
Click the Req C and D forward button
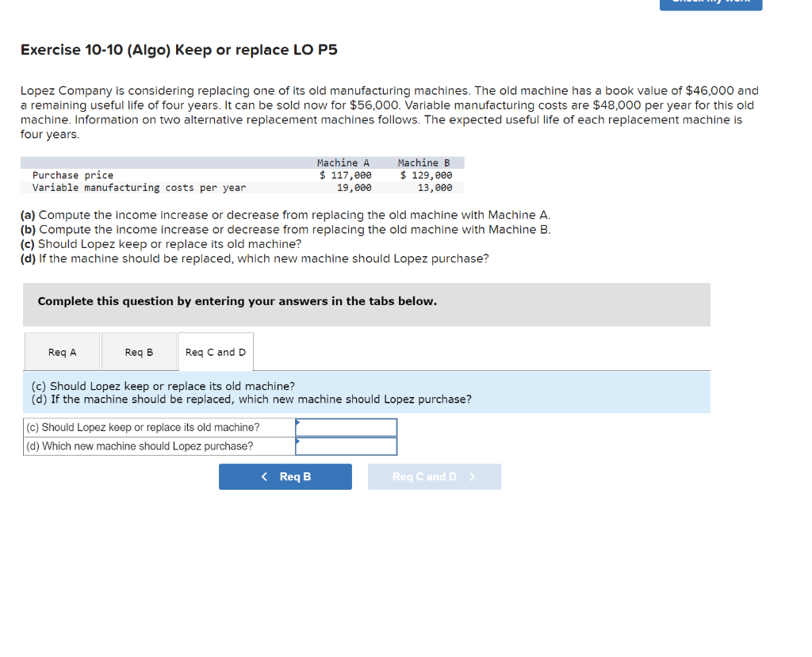point(435,476)
